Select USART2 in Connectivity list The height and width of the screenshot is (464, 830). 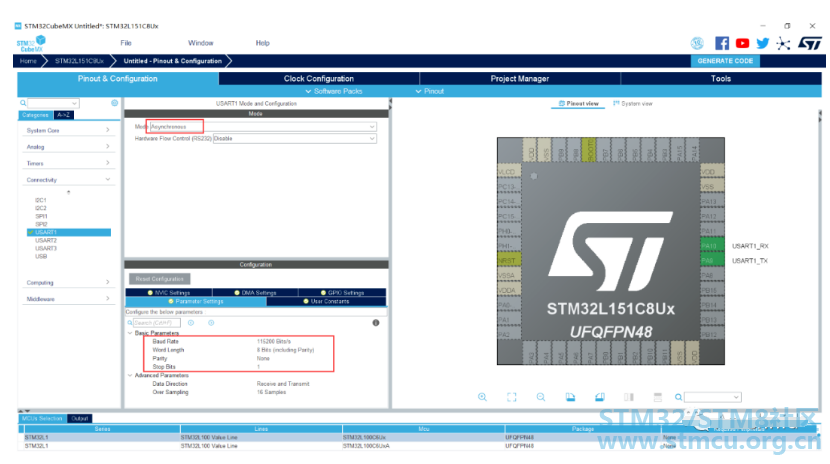(x=46, y=240)
